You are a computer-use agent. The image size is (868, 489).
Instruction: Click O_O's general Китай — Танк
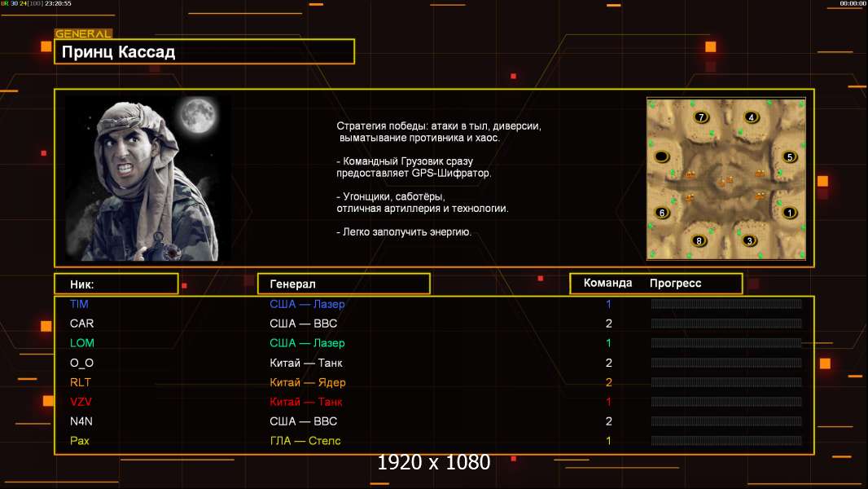306,363
